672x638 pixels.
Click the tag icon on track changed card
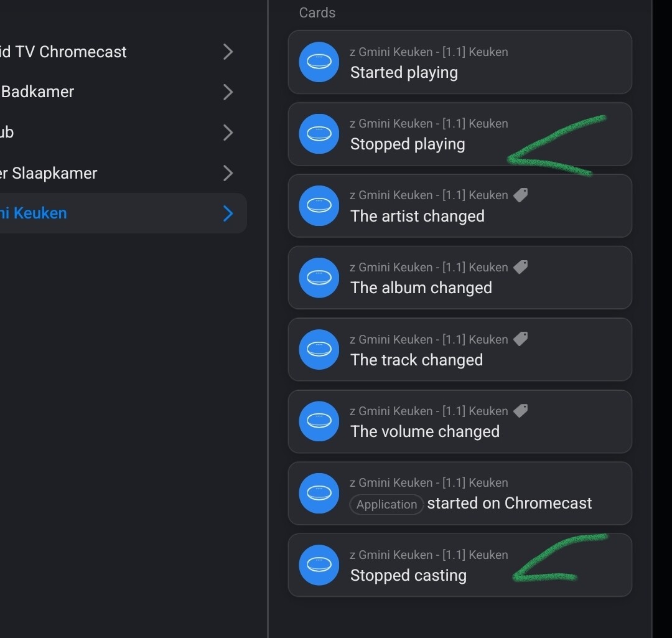pyautogui.click(x=521, y=339)
